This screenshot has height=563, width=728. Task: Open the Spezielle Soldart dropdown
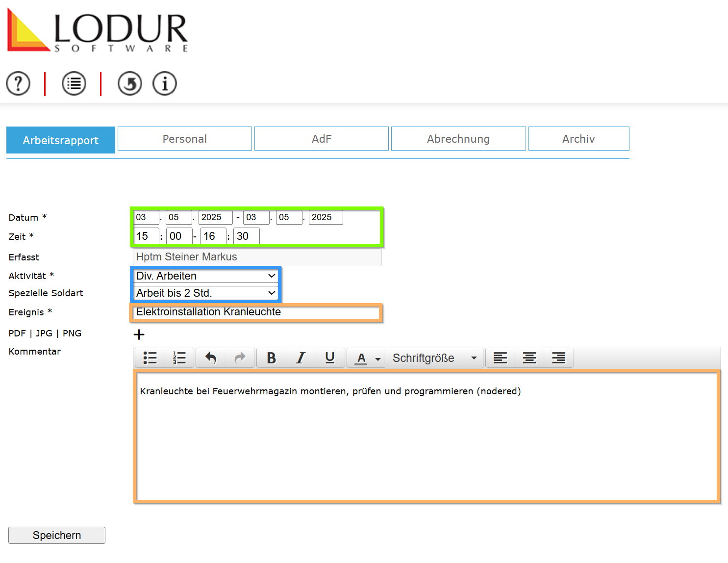[x=206, y=293]
